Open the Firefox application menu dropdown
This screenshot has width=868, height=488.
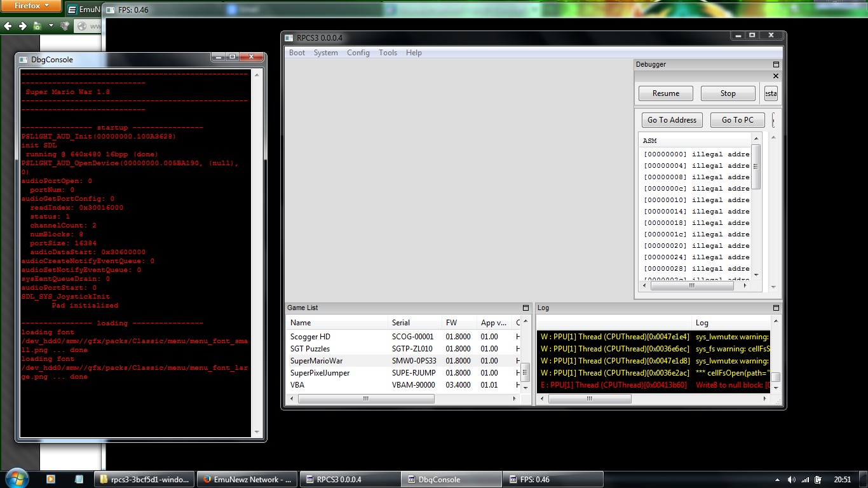(31, 6)
